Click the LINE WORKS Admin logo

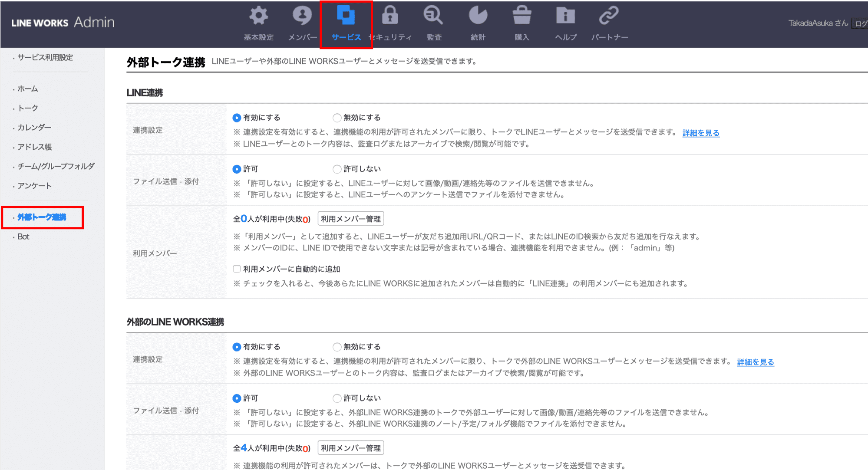pyautogui.click(x=63, y=23)
